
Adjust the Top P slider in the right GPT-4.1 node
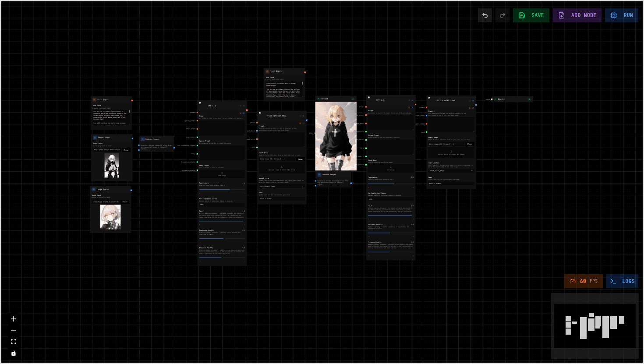[x=391, y=216]
